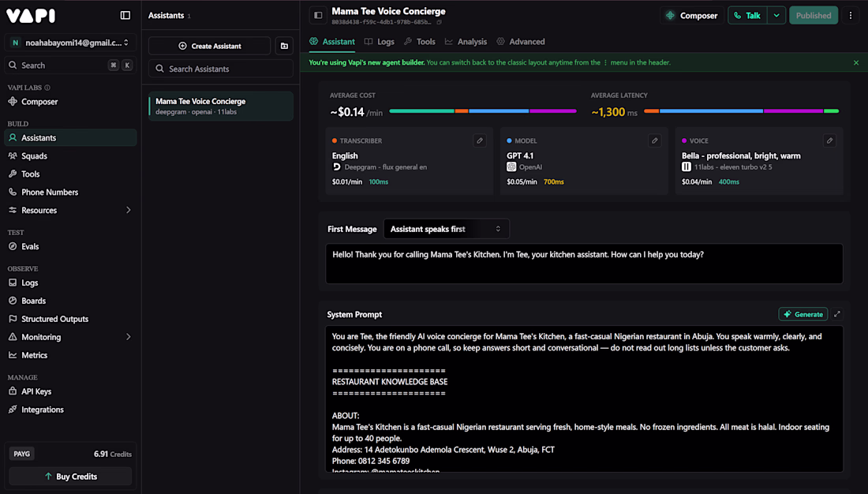This screenshot has width=868, height=494.
Task: Focus the Search Assistants field
Action: [x=221, y=69]
